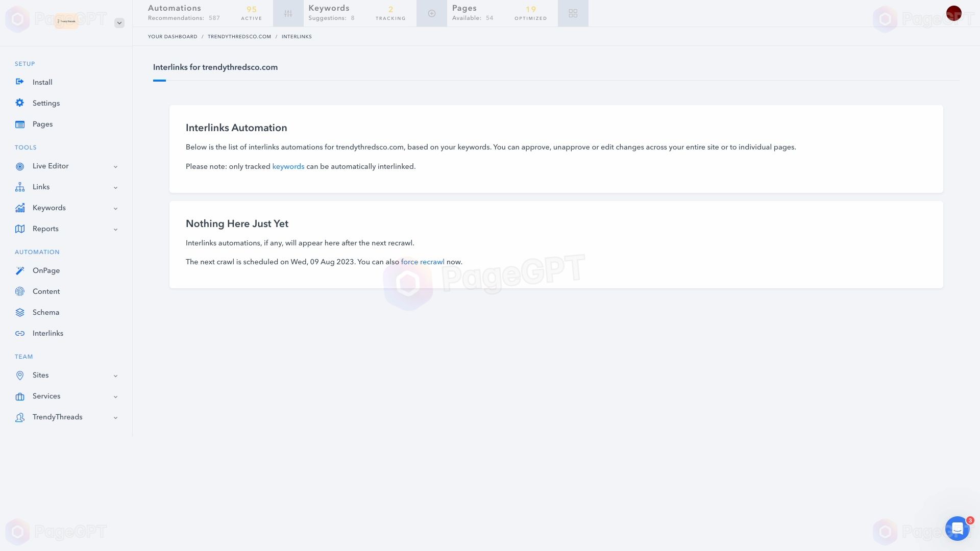Click the OnPage automation icon
Image resolution: width=980 pixels, height=551 pixels.
pyautogui.click(x=19, y=270)
